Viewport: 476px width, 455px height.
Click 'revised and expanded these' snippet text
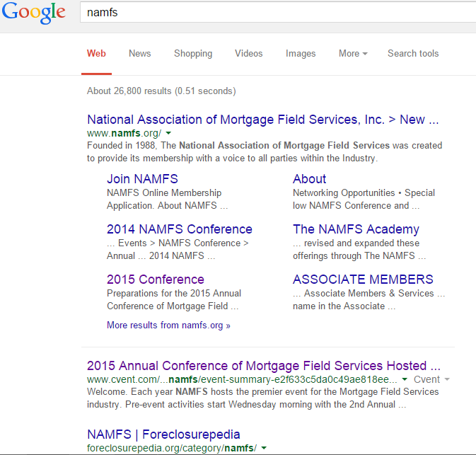tap(359, 250)
